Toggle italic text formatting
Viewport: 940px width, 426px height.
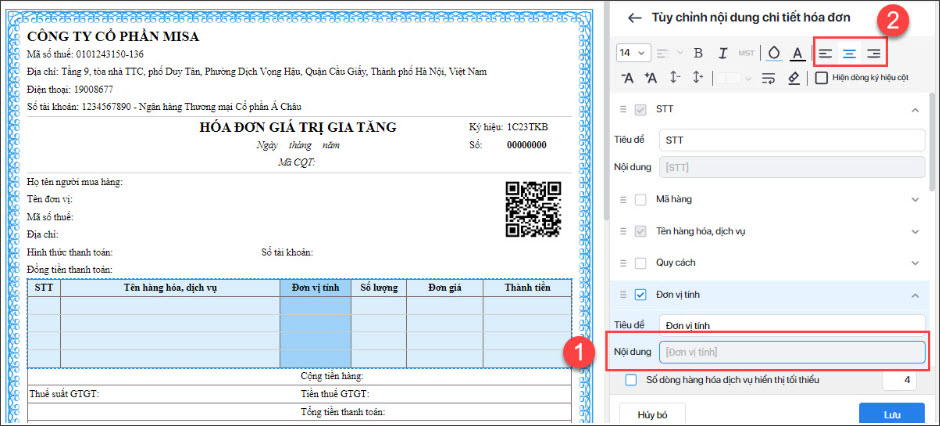(x=721, y=53)
